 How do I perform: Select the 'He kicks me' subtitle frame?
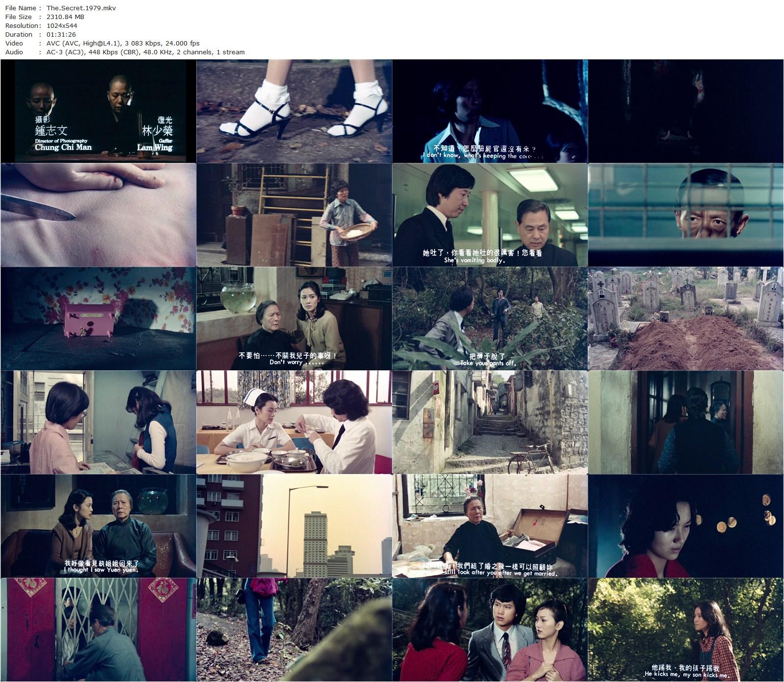click(x=686, y=630)
